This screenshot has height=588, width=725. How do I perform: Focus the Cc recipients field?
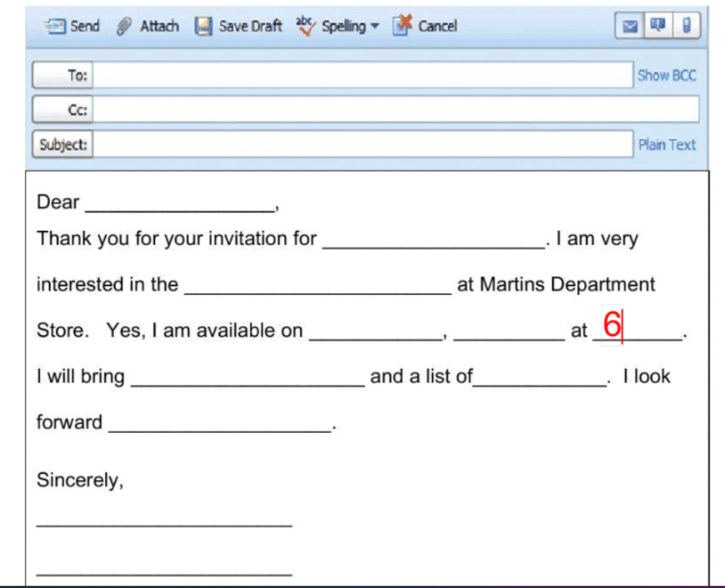pyautogui.click(x=396, y=109)
